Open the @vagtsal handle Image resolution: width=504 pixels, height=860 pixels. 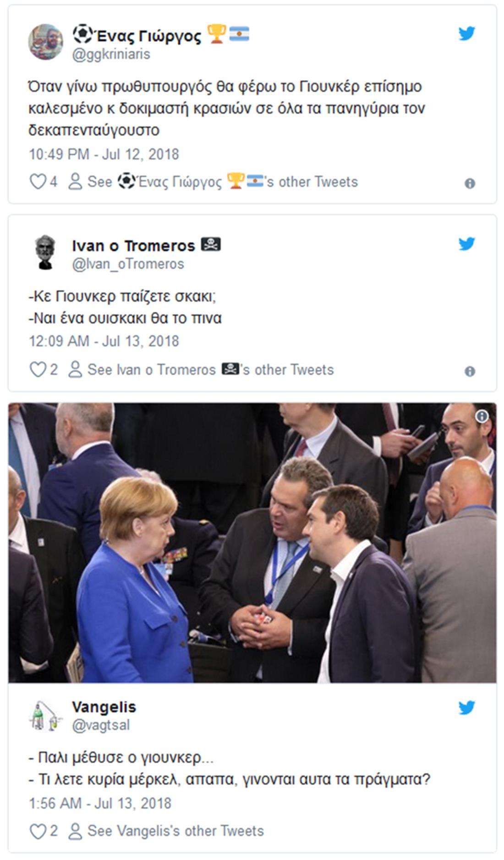coord(101,725)
